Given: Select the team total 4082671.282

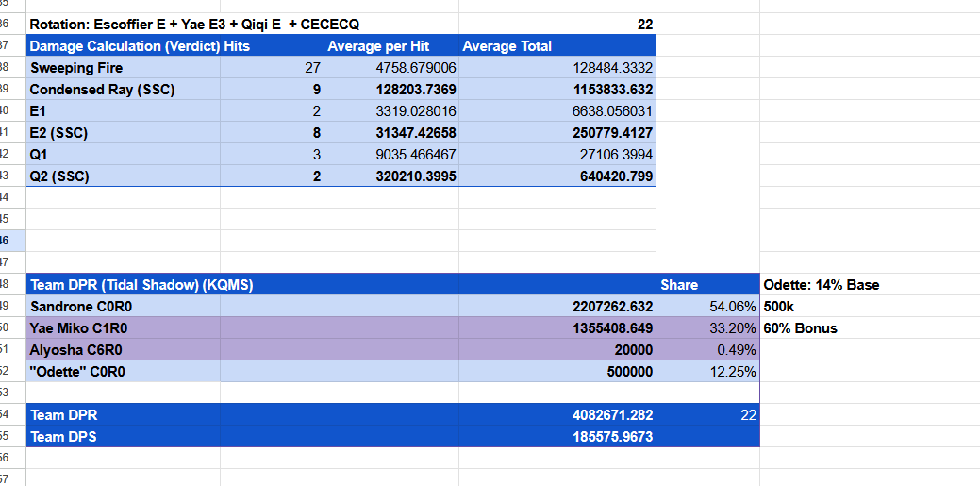Looking at the screenshot, I should pyautogui.click(x=556, y=414).
